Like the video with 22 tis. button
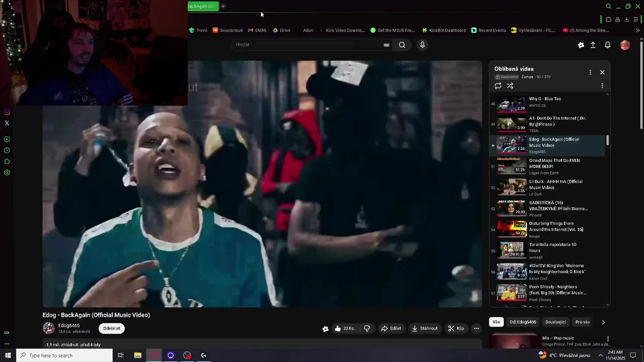 [345, 328]
